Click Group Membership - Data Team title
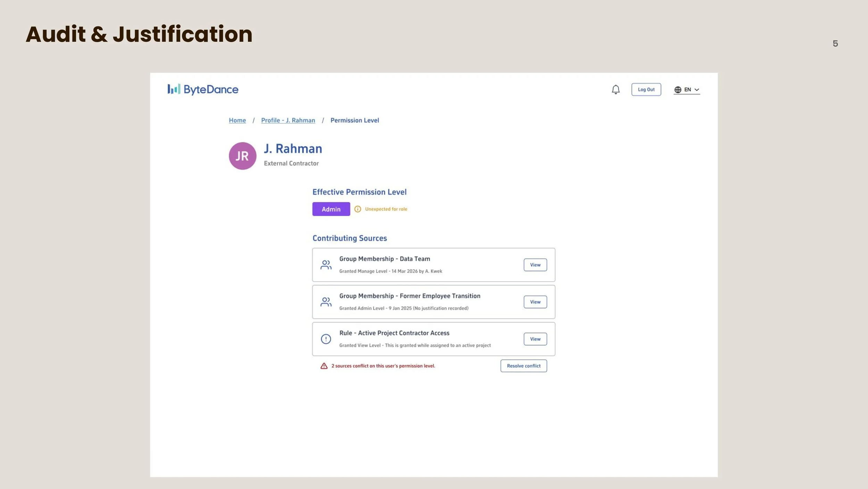The image size is (868, 489). (385, 259)
